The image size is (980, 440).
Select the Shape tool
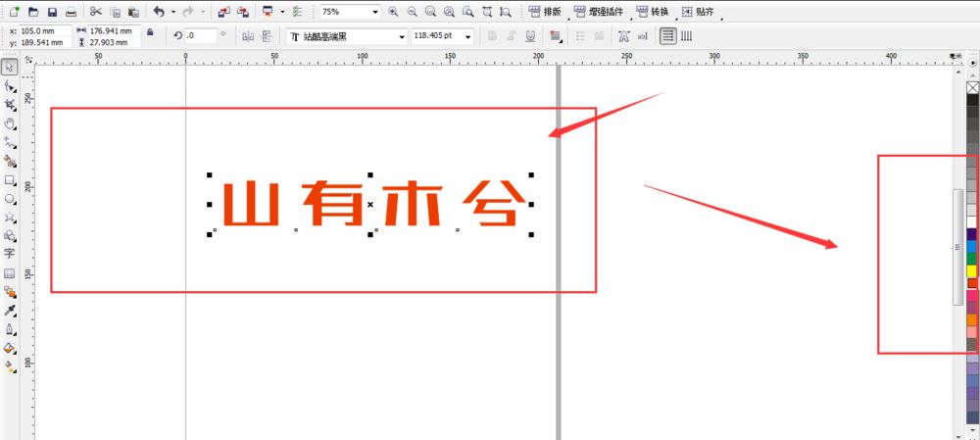(x=10, y=85)
